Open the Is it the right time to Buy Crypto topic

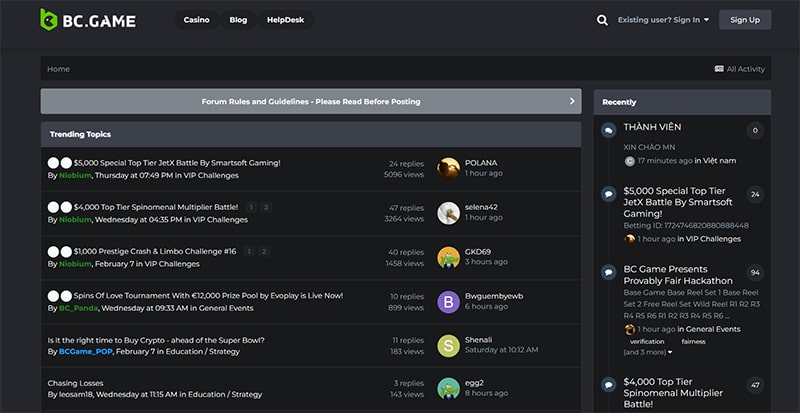click(156, 340)
